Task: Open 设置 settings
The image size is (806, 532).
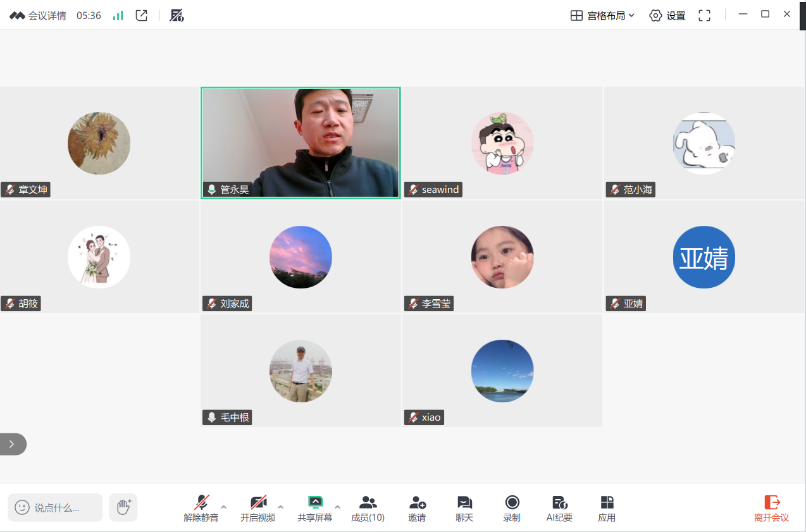Action: 667,16
